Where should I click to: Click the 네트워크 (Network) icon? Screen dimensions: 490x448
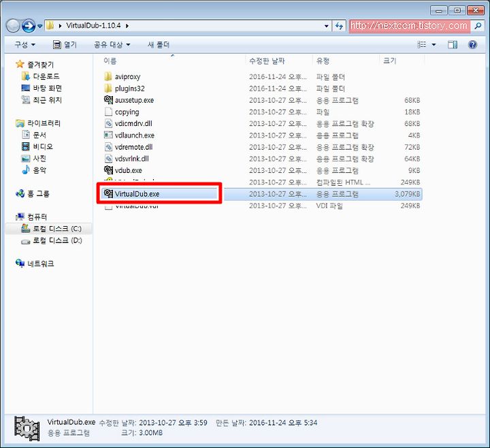(x=20, y=263)
